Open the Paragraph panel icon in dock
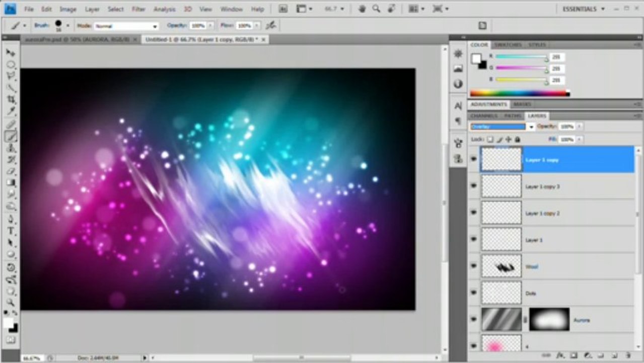Image resolution: width=644 pixels, height=363 pixels. pyautogui.click(x=458, y=122)
